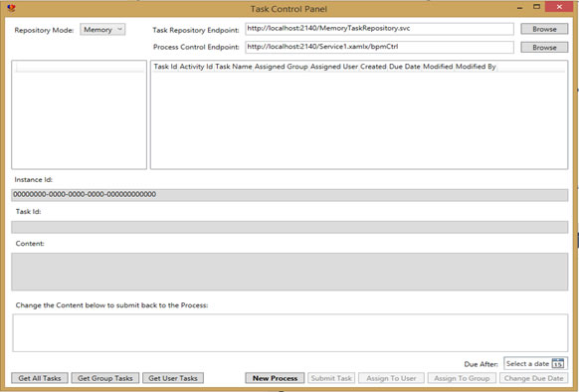Click the Change Due Date button
579x392 pixels.
533,378
